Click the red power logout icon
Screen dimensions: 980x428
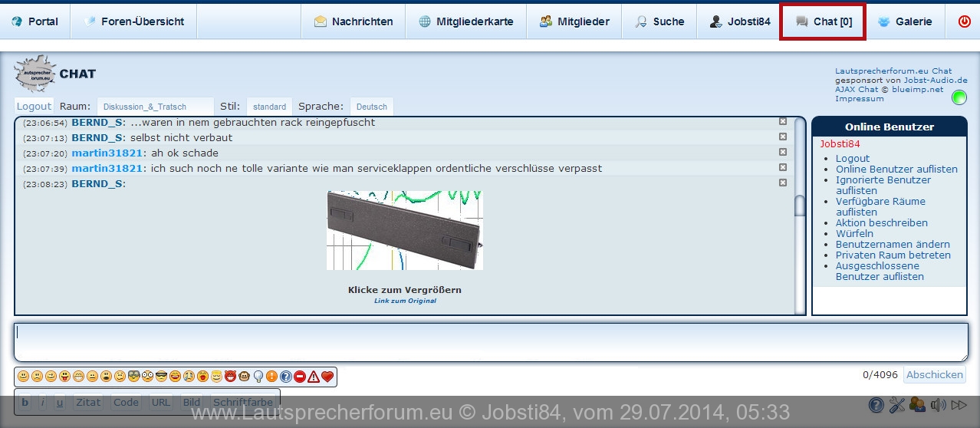coord(964,21)
